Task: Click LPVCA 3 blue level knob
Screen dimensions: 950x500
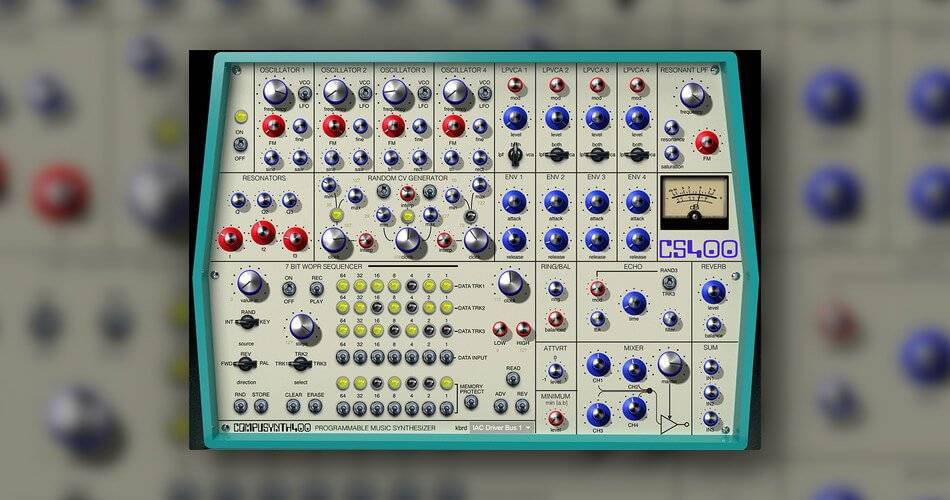Action: [597, 118]
